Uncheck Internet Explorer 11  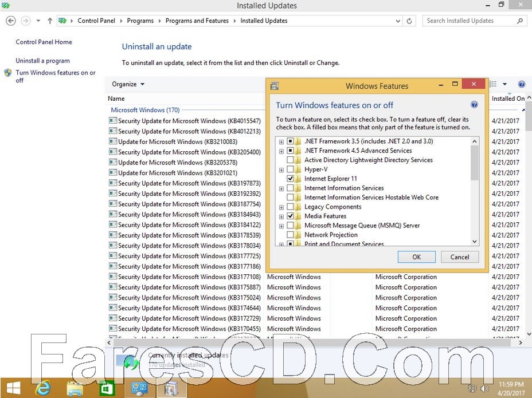(x=290, y=178)
